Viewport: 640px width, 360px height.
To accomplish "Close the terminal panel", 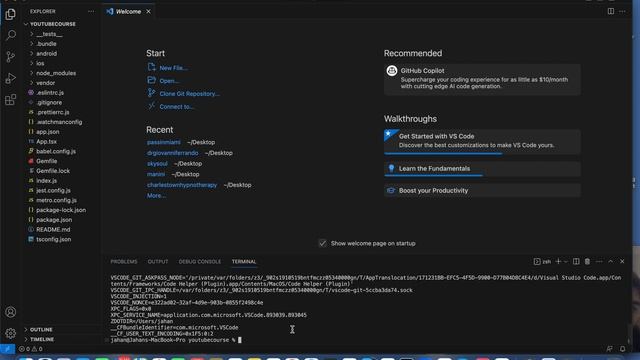I will click(622, 261).
